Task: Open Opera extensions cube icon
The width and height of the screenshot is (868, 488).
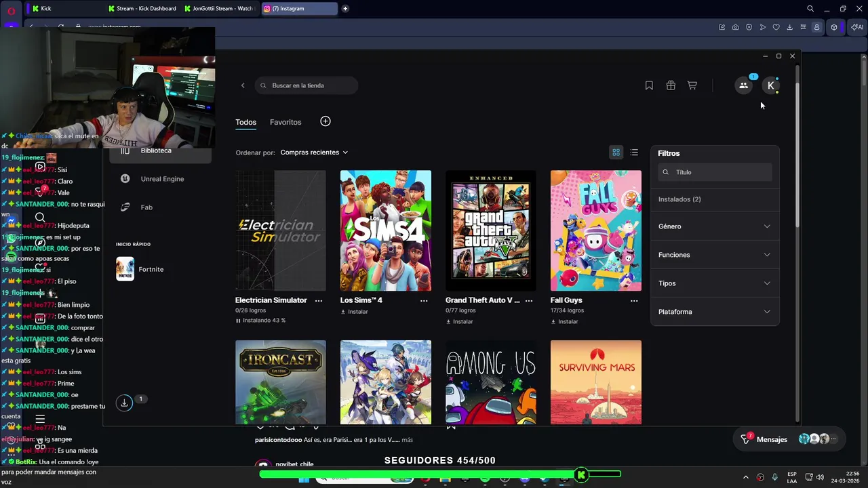Action: pos(834,27)
